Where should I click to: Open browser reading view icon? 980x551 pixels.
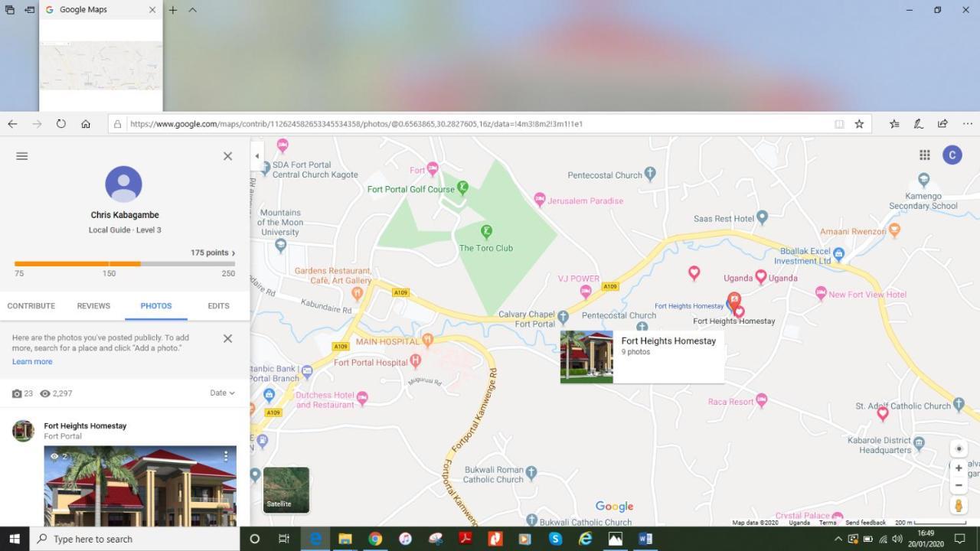click(839, 124)
